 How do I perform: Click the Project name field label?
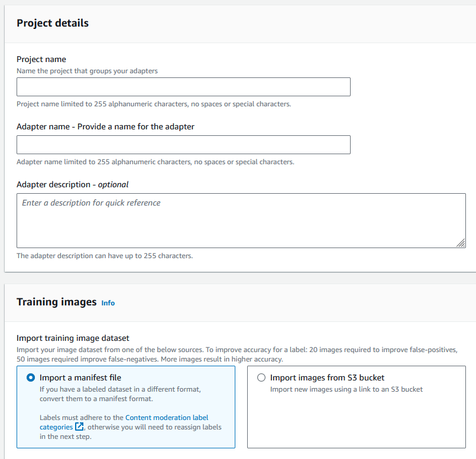pos(41,59)
